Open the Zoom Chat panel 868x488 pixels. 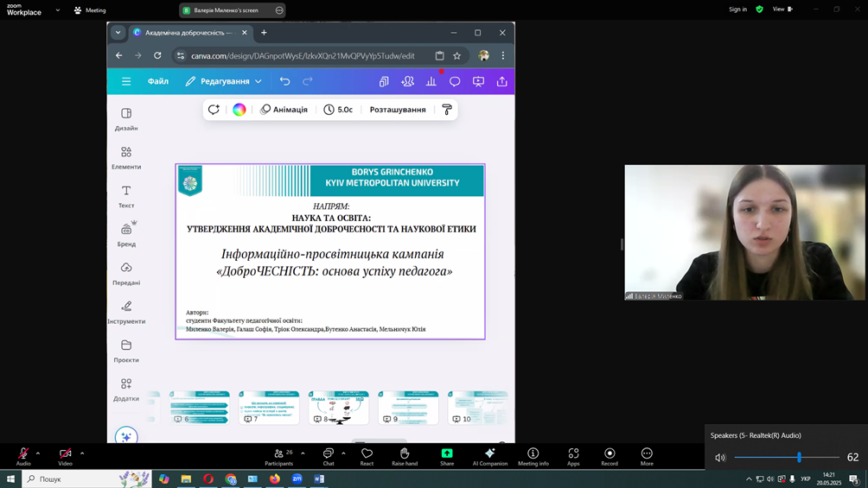coord(329,456)
